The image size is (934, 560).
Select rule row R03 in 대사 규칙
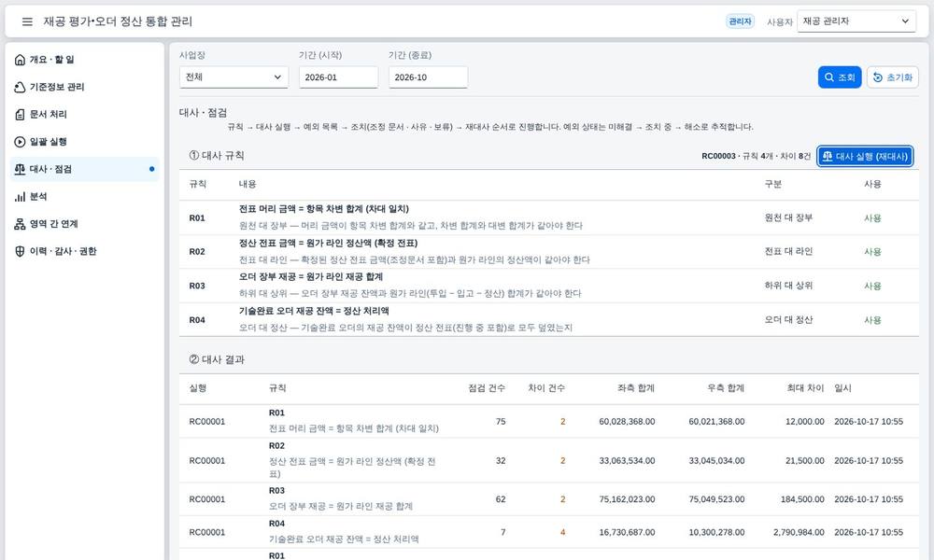click(548, 286)
